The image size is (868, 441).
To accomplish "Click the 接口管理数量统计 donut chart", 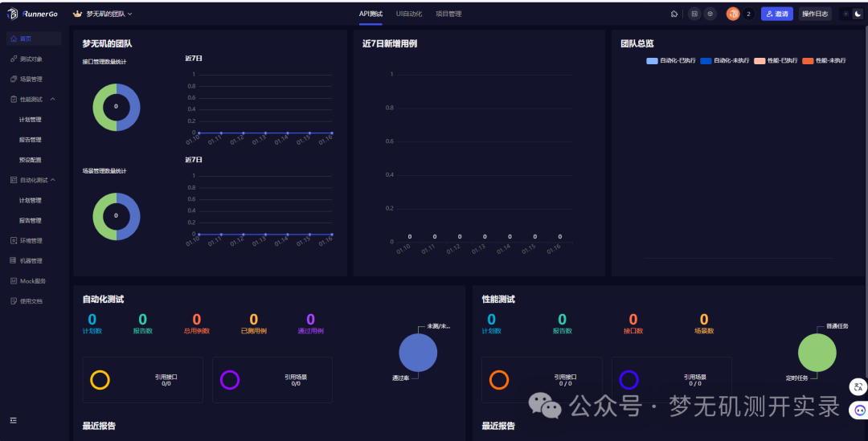I will (117, 108).
